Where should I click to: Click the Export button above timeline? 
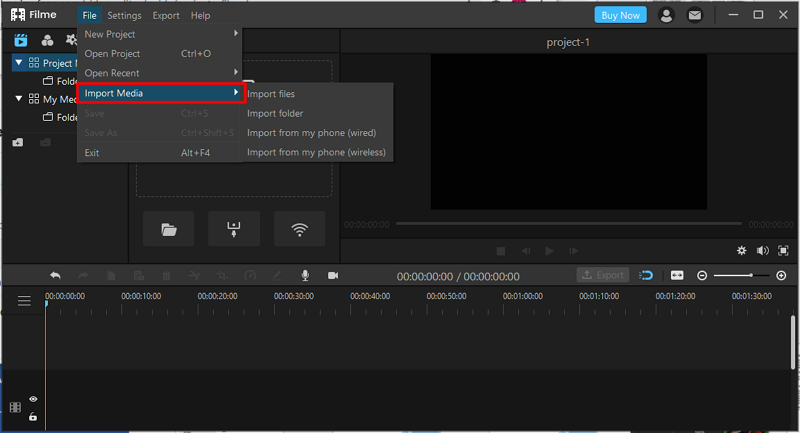pos(603,275)
